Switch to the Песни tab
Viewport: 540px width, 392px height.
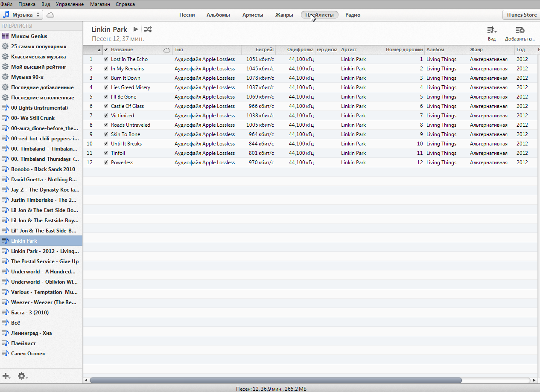(187, 15)
